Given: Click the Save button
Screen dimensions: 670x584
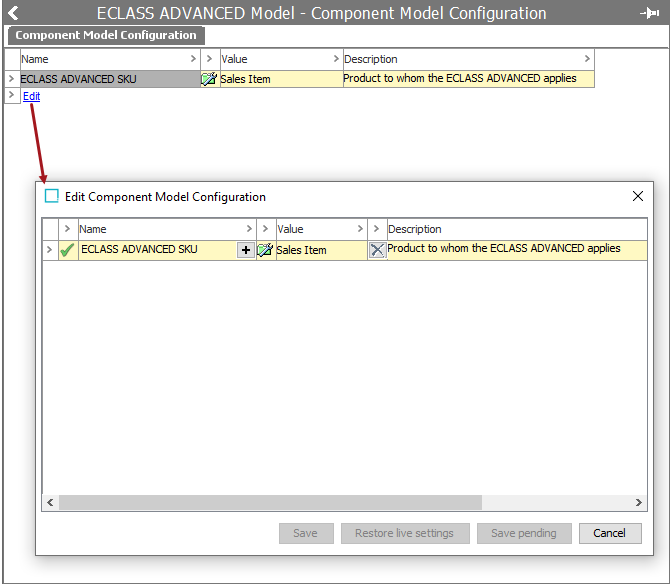Looking at the screenshot, I should click(306, 533).
